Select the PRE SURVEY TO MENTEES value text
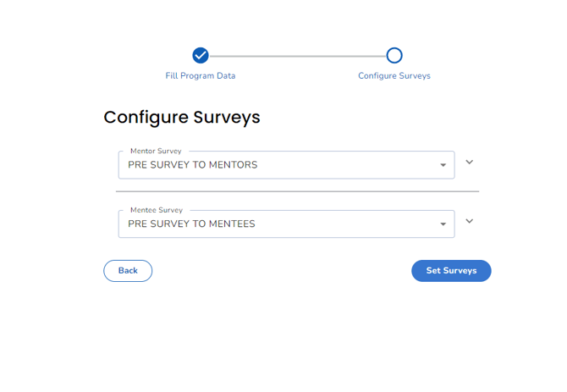567x392 pixels. click(191, 224)
